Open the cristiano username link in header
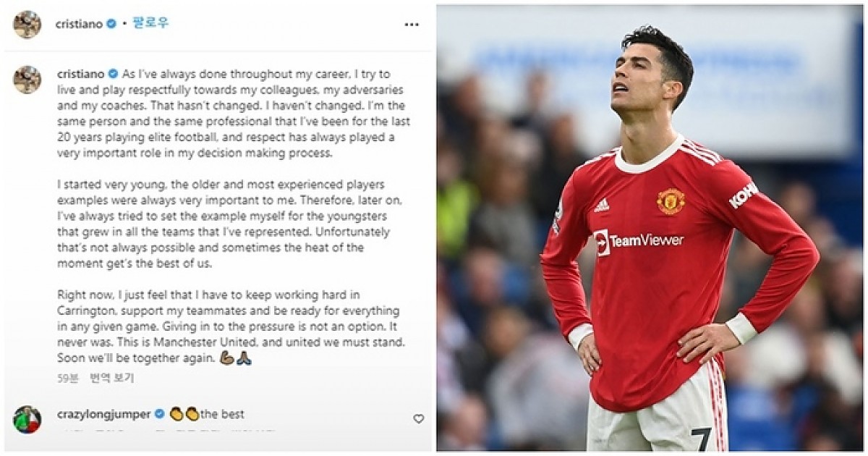Image resolution: width=868 pixels, height=456 pixels. coord(80,24)
